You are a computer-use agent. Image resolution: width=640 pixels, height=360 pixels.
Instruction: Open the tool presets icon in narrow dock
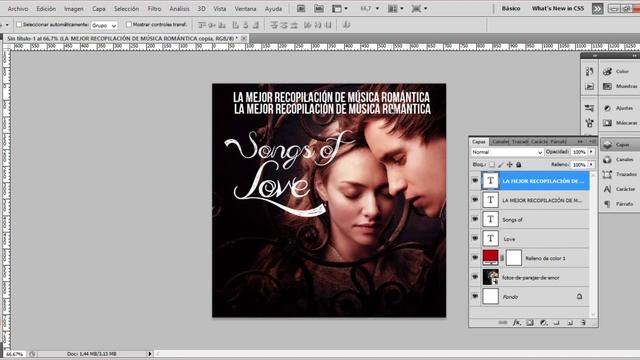(589, 108)
